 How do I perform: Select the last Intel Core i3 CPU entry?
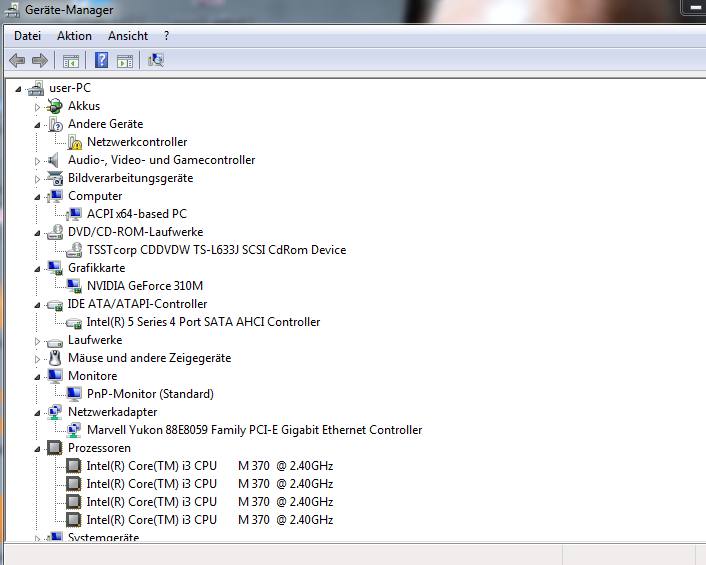point(210,520)
